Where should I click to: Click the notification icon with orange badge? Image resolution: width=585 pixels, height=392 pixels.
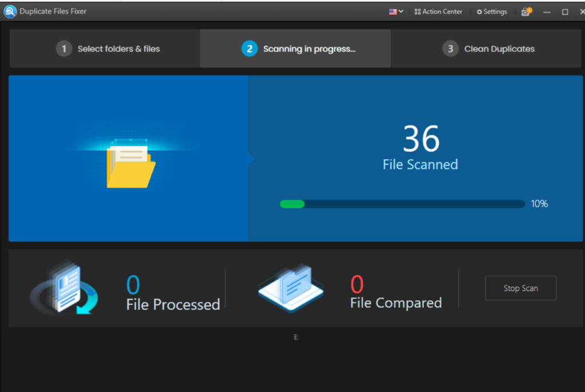click(x=526, y=11)
